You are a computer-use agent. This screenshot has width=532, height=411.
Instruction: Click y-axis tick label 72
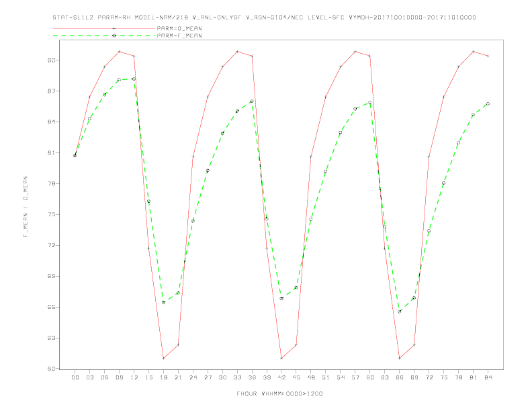pyautogui.click(x=51, y=246)
